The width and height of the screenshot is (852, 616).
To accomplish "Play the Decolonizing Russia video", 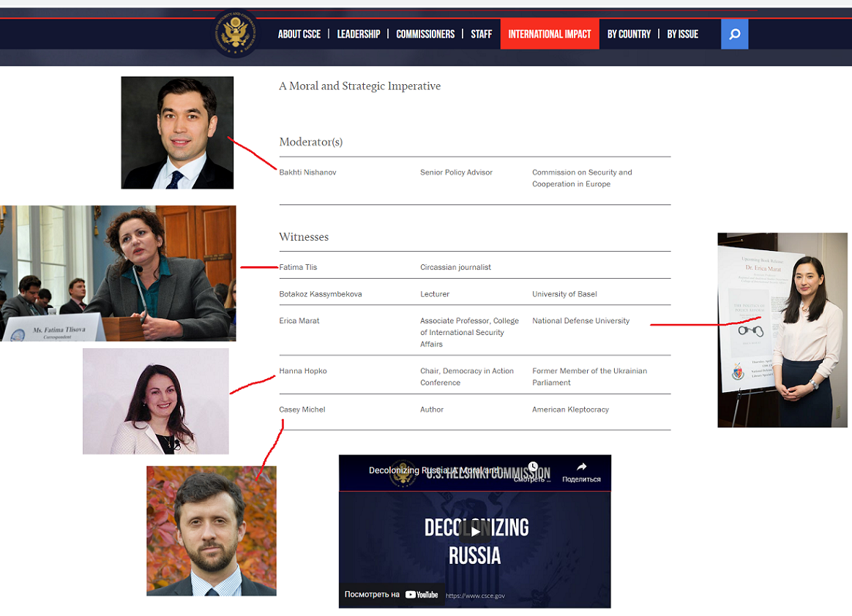I will (474, 532).
